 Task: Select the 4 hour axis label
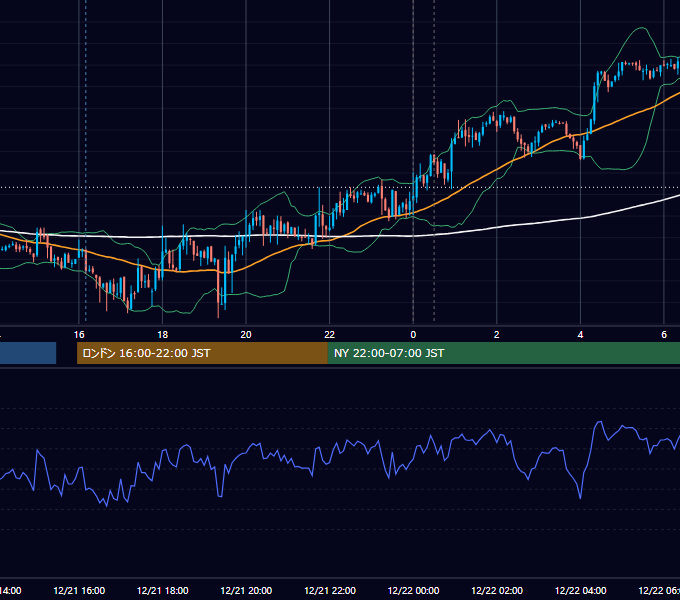(580, 335)
